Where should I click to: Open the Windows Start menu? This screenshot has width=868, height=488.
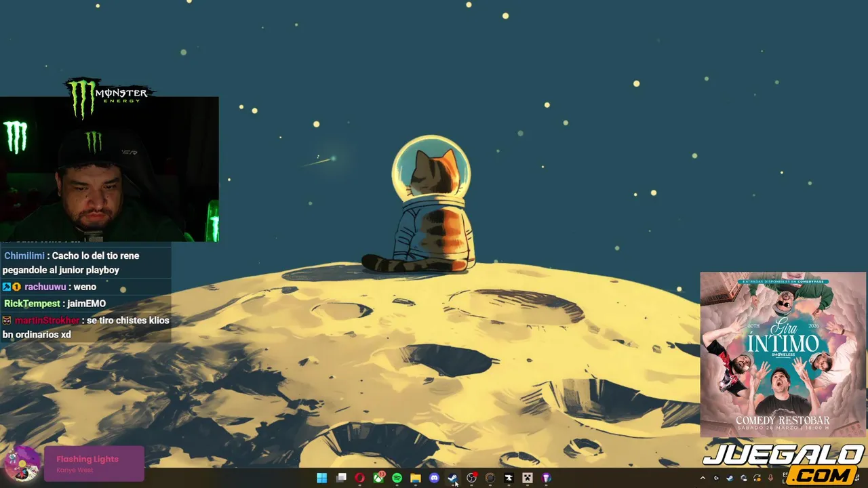point(322,478)
